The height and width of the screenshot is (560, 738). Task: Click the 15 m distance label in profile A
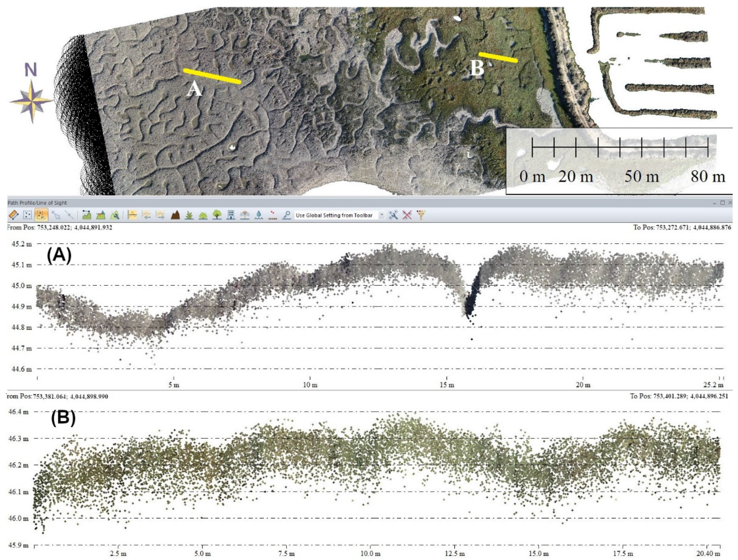coord(447,385)
